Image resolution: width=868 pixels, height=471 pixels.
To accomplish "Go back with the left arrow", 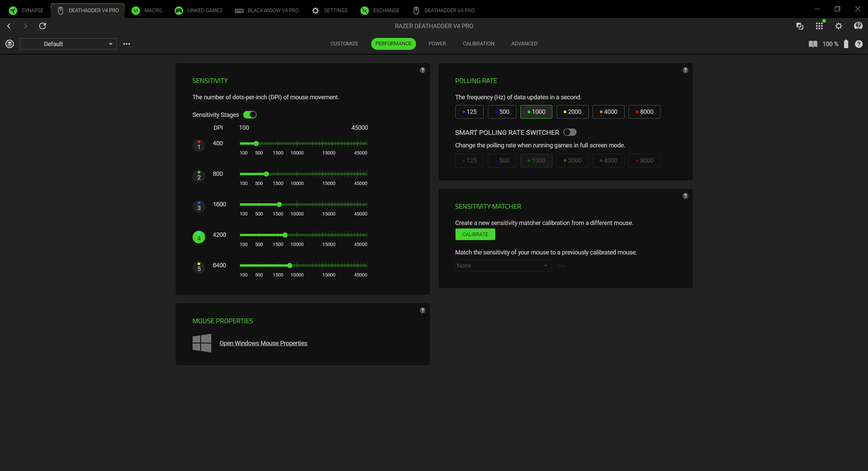I will 9,26.
